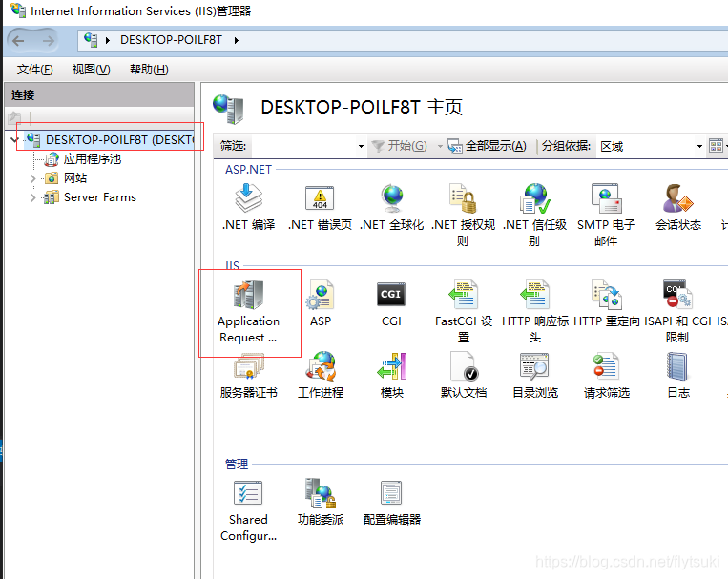Viewport: 728px width, 579px height.
Task: Click the connect toolbar icon under 连接
Action: [x=14, y=118]
